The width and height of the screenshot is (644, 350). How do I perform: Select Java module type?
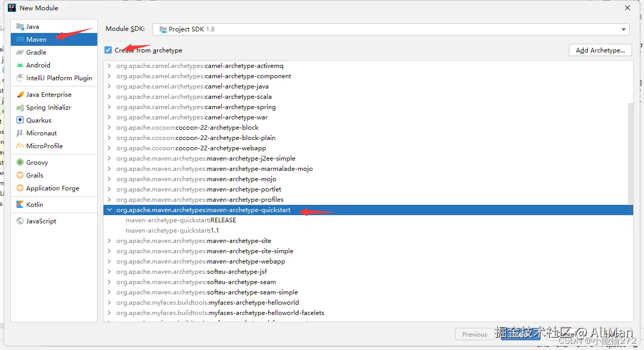pos(54,27)
